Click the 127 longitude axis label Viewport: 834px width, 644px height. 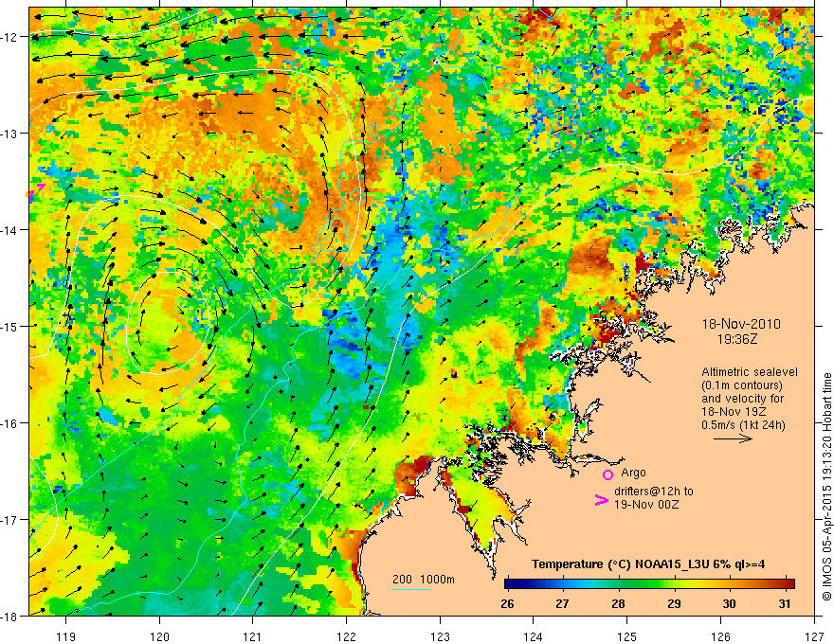point(814,636)
